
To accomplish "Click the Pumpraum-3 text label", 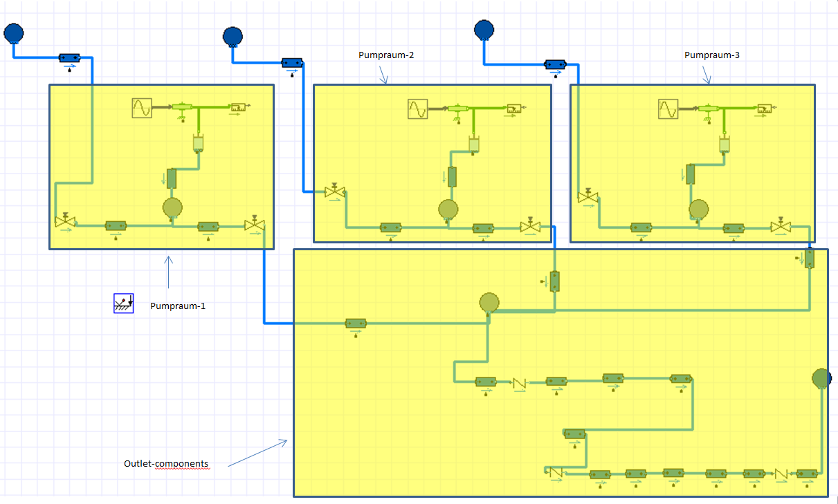I will [x=712, y=55].
